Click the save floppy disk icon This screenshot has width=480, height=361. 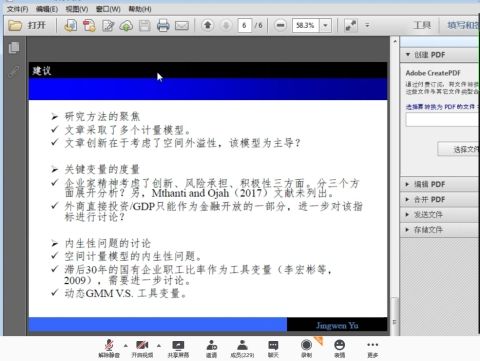(x=145, y=26)
